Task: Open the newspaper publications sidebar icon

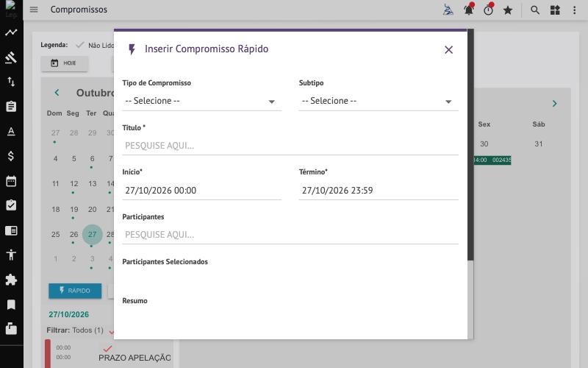Action: (x=11, y=230)
